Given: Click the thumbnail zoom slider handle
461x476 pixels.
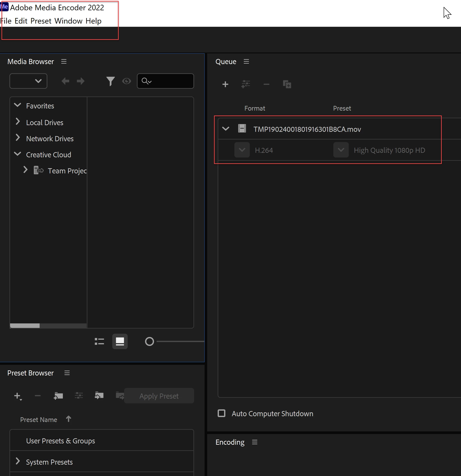Looking at the screenshot, I should click(149, 341).
